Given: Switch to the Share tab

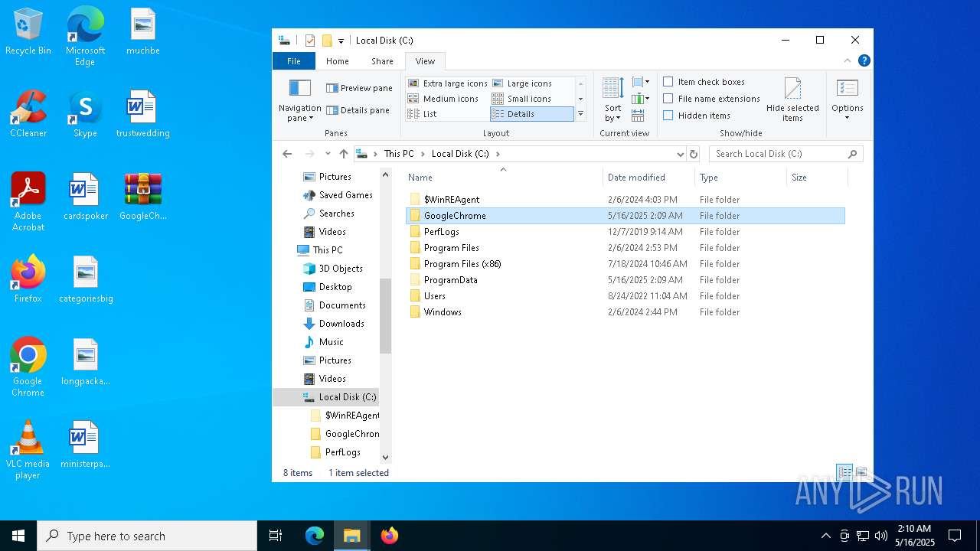Looking at the screenshot, I should pos(382,61).
